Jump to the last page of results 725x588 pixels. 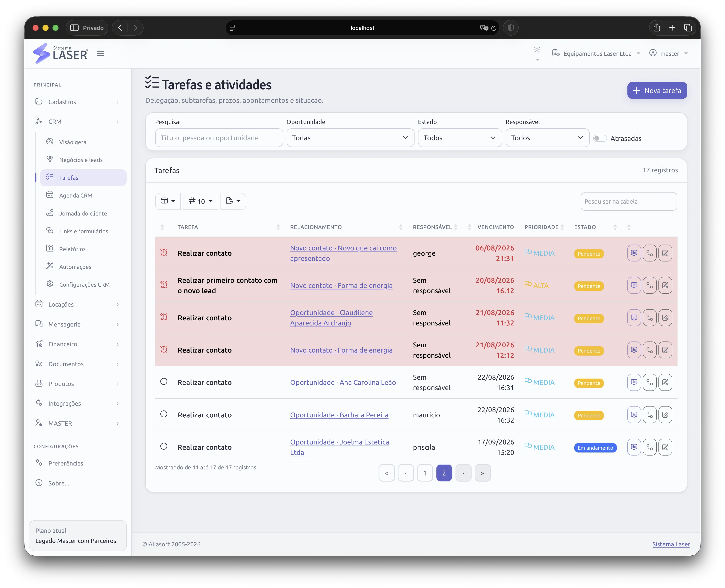[x=482, y=473]
